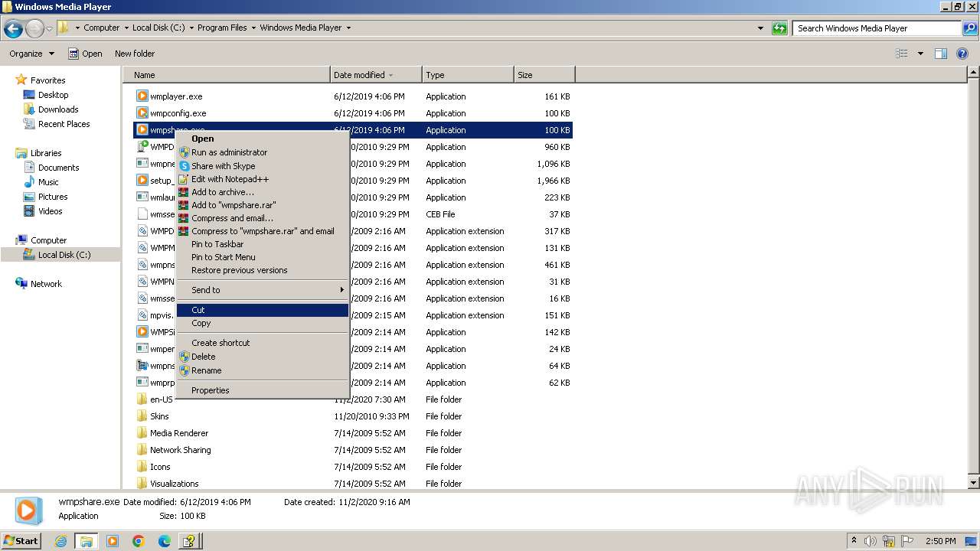The image size is (980, 551).
Task: Choose Cut from the context menu
Action: point(263,310)
